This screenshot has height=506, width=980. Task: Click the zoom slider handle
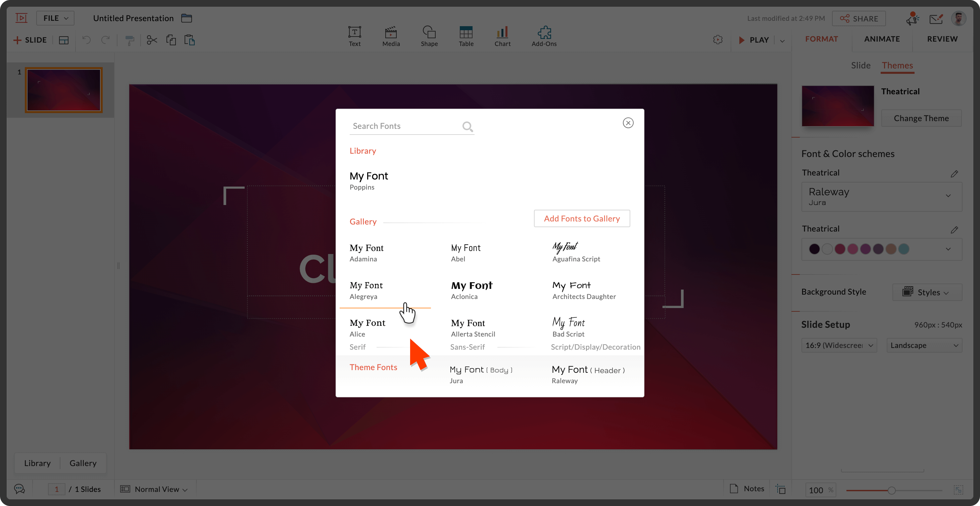891,490
